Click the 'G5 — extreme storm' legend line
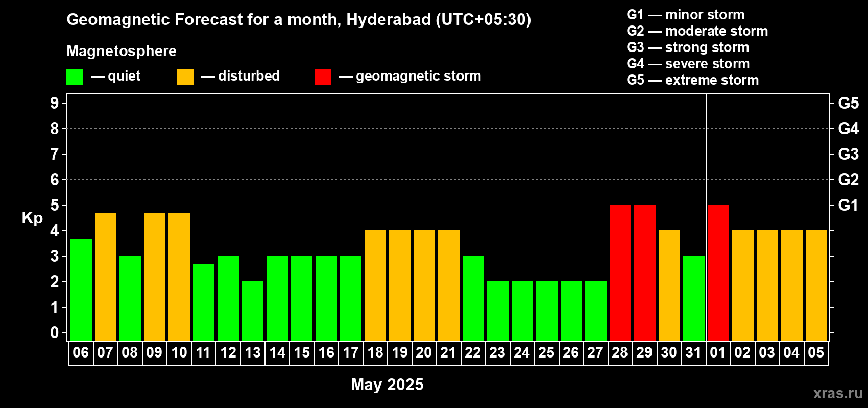This screenshot has width=868, height=408. [x=693, y=80]
